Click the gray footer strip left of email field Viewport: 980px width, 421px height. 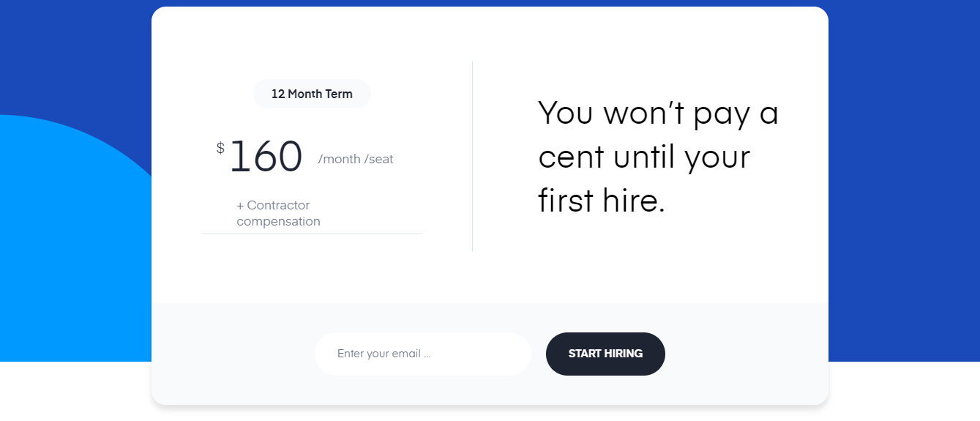pos(233,354)
